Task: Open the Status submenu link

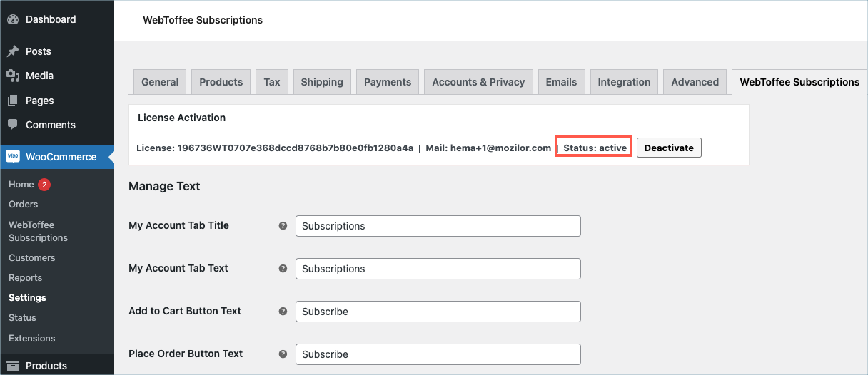Action: click(22, 318)
